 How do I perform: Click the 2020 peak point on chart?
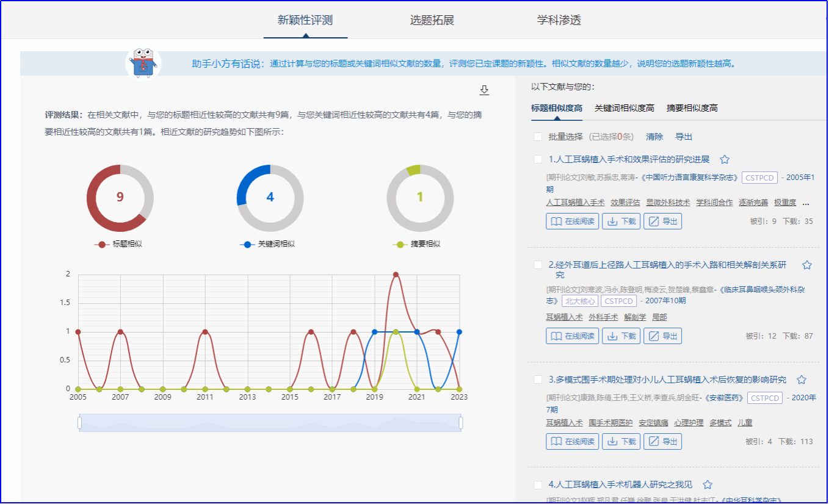396,275
